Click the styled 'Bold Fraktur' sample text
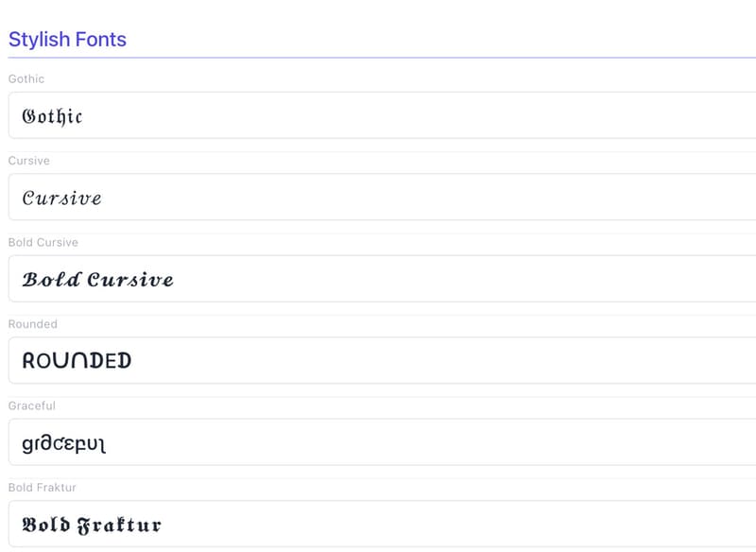This screenshot has height=552, width=756. point(92,525)
